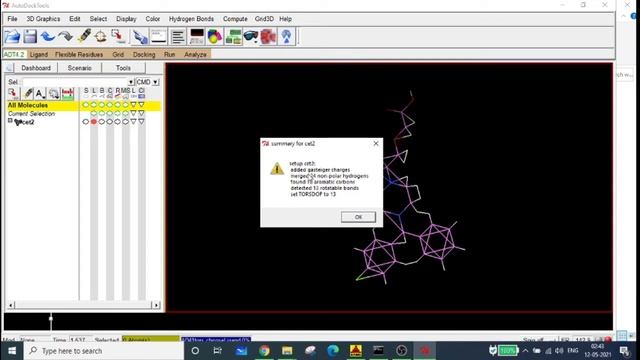Screen dimensions: 640x360
Task: Open color triangle menu for Current Selection
Action: click(x=141, y=113)
